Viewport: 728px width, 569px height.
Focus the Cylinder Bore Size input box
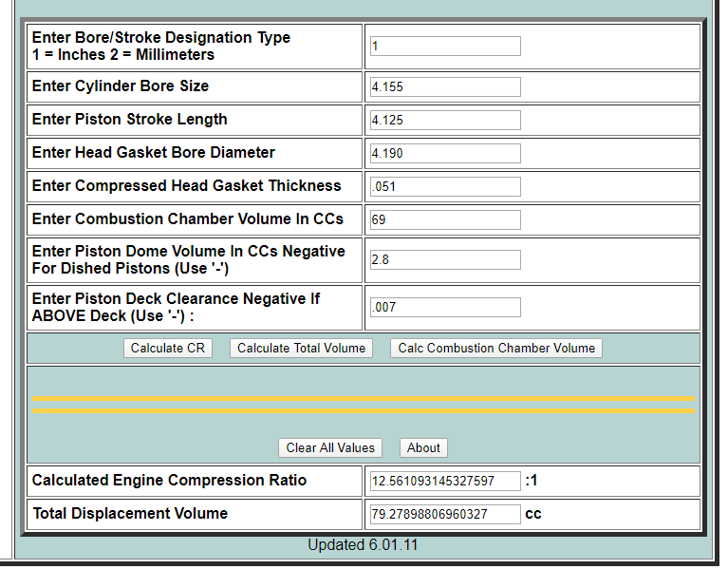pos(444,87)
